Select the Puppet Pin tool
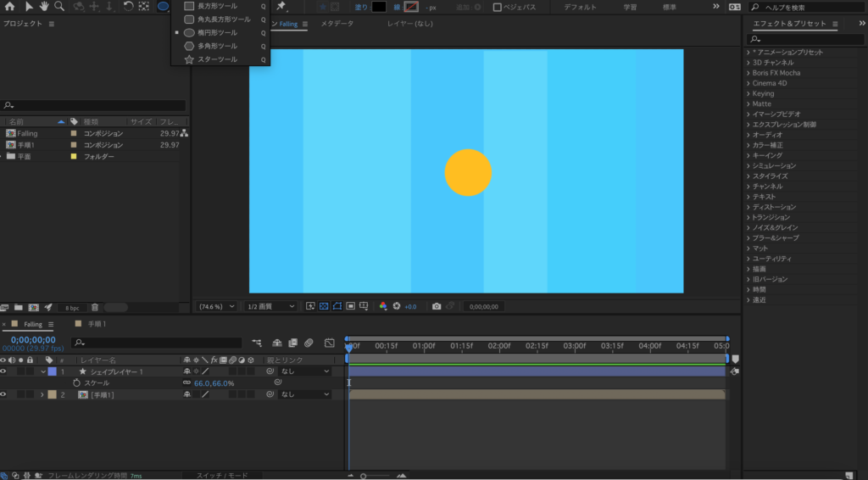 (281, 7)
